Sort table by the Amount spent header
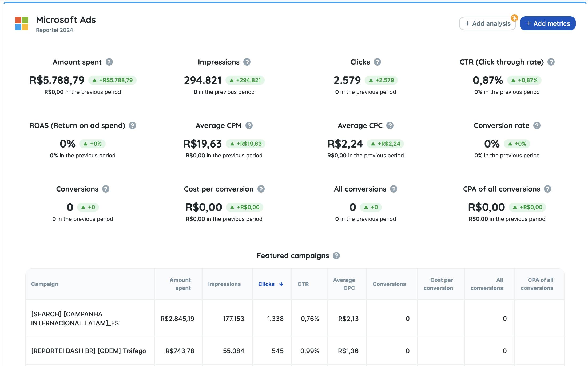Screen dimensions: 588x366 coord(180,284)
